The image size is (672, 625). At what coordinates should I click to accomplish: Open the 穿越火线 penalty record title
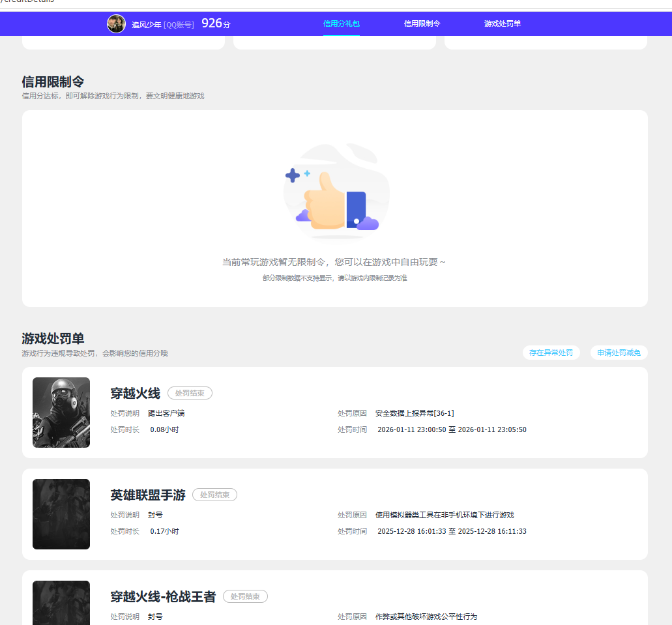click(135, 394)
